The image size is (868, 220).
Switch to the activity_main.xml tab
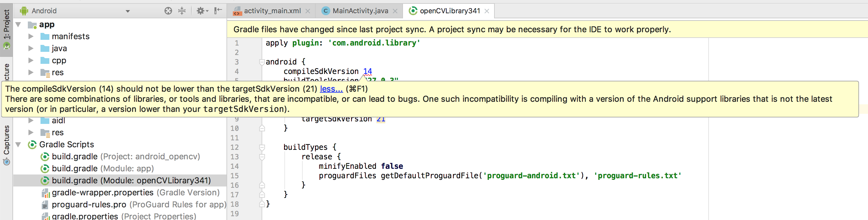coord(272,11)
